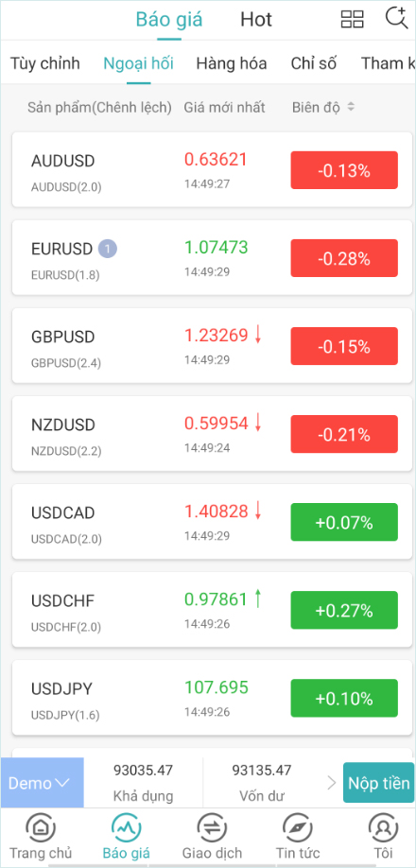Open Giao dịch trade icon
The width and height of the screenshot is (416, 868).
pos(212,828)
